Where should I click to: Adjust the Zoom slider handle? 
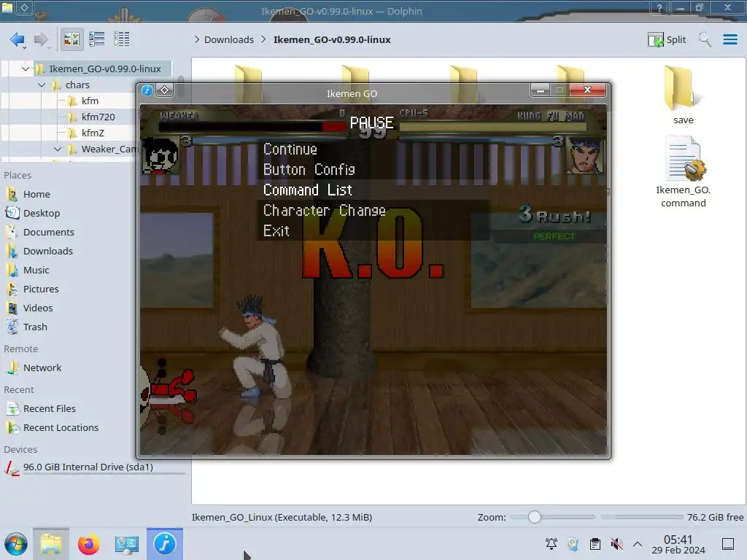pos(535,517)
